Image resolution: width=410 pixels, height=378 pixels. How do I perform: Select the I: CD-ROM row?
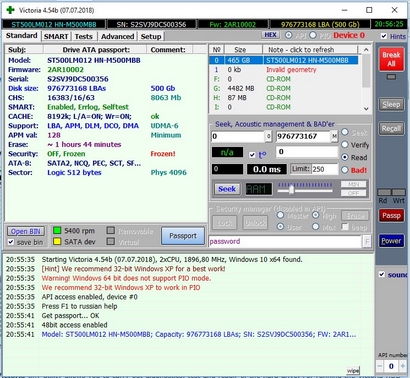[284, 107]
